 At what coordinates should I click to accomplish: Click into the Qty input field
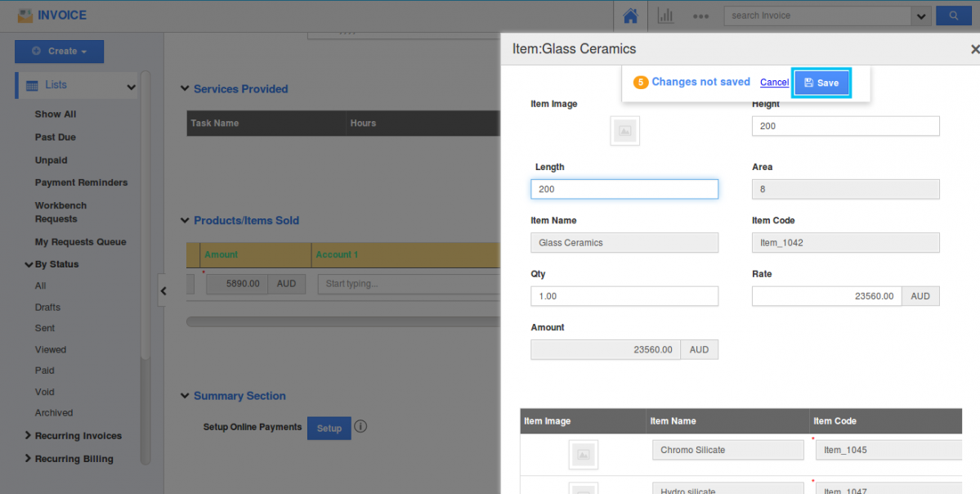(x=624, y=296)
